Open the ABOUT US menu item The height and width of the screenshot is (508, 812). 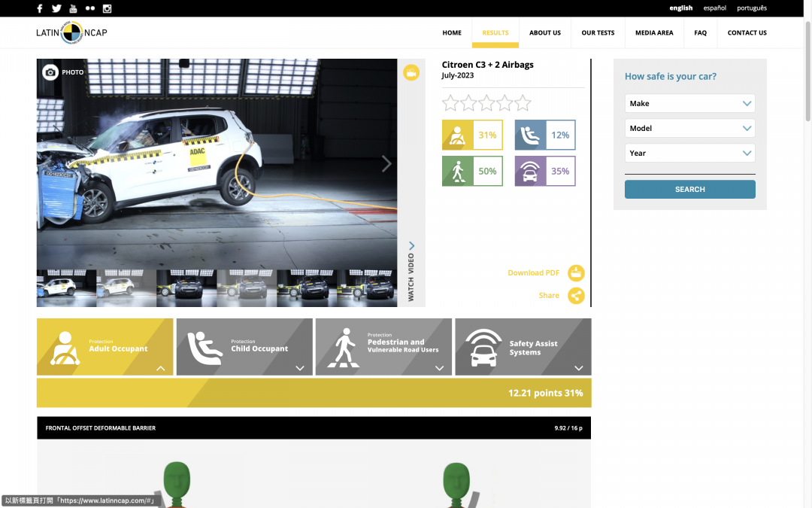[545, 32]
